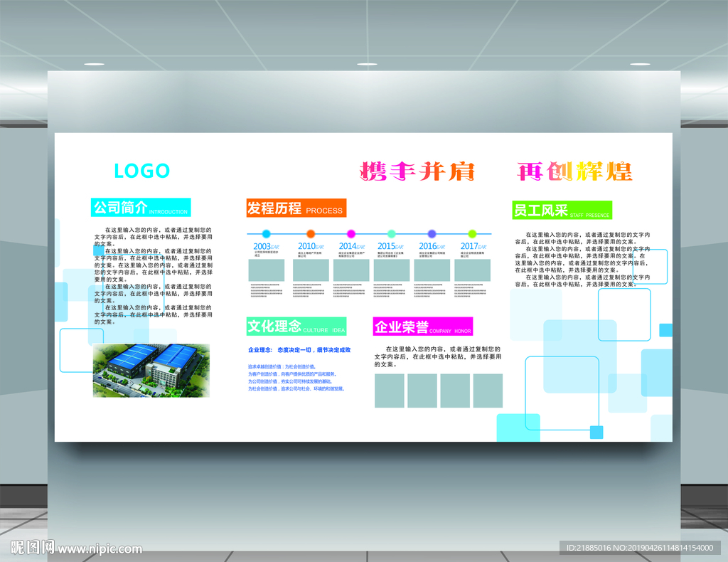Click the second honor image placeholder
The height and width of the screenshot is (562, 728).
pos(422,391)
